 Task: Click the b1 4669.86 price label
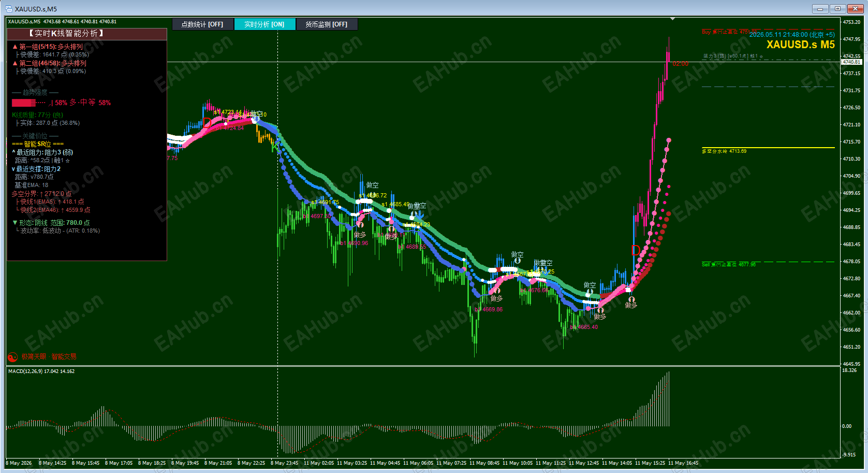coord(489,309)
